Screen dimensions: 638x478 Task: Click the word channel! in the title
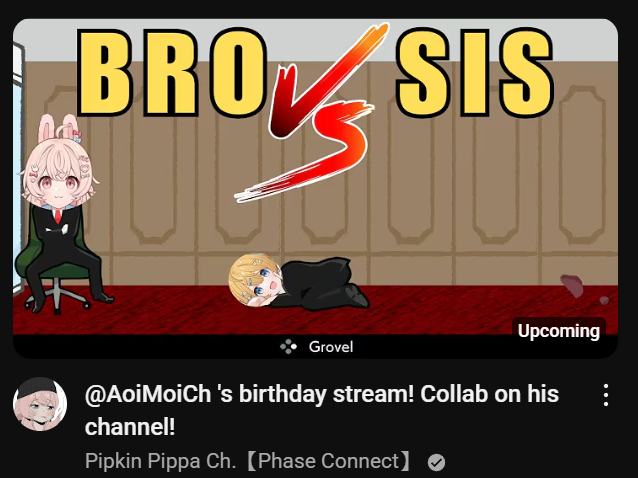pos(130,427)
